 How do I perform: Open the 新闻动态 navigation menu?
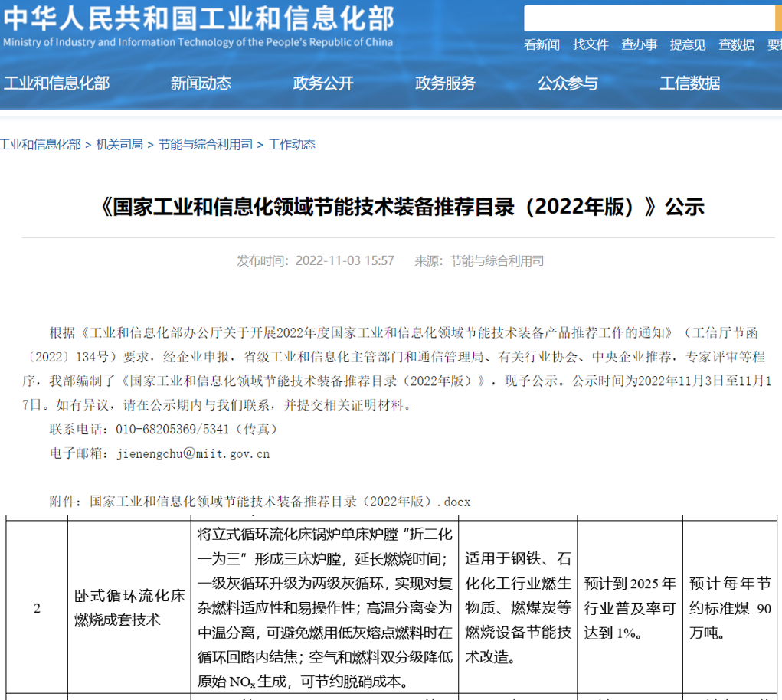pos(201,83)
